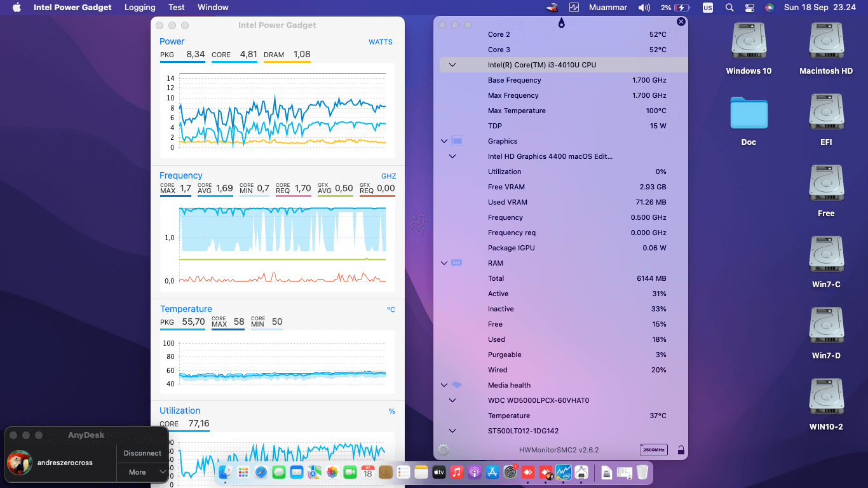This screenshot has width=868, height=488.
Task: Open Spotlight search in menu bar
Action: click(x=729, y=8)
